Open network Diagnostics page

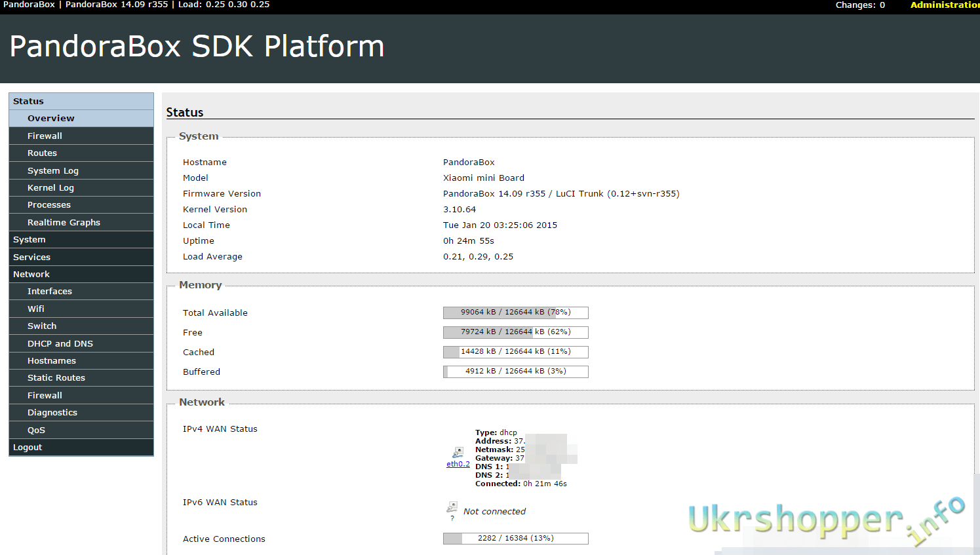81,413
